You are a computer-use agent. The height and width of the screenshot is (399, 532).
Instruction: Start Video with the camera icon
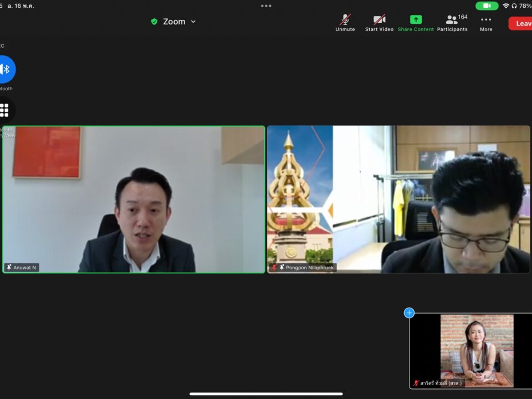click(x=379, y=23)
